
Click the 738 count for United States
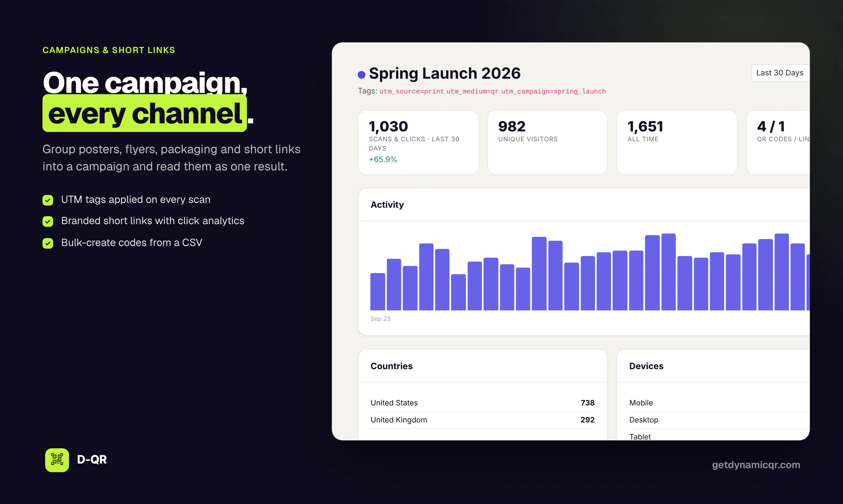tap(587, 403)
